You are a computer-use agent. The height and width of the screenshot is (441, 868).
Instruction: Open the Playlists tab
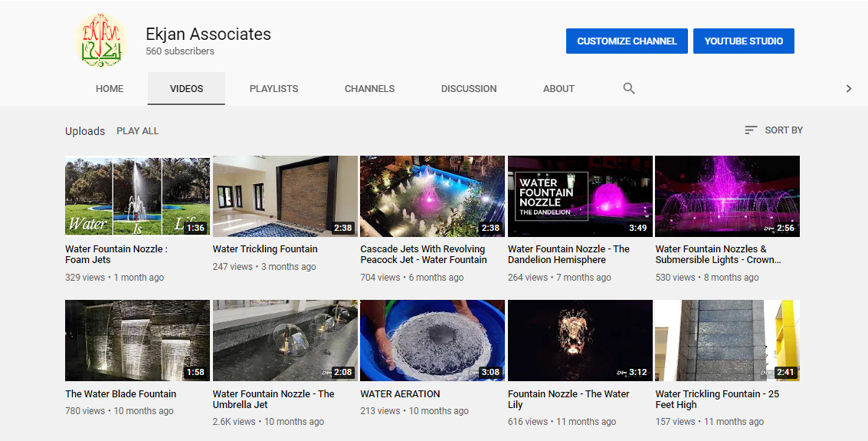click(274, 89)
